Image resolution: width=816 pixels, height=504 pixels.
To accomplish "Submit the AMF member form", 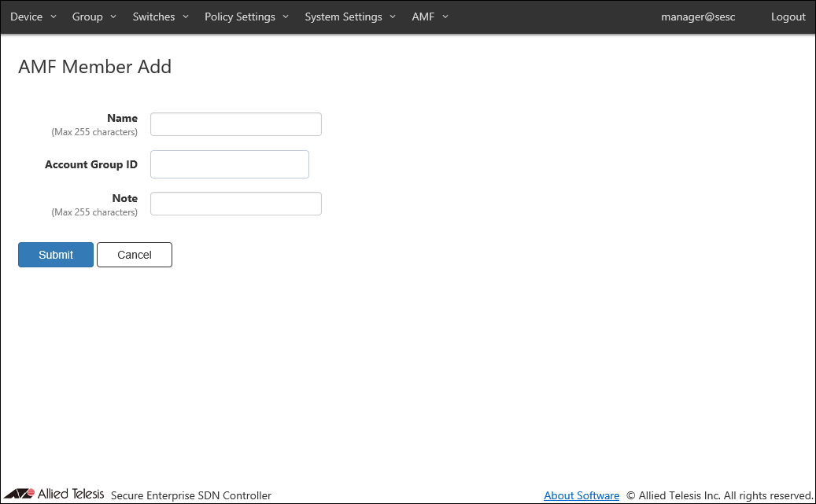I will (x=56, y=255).
